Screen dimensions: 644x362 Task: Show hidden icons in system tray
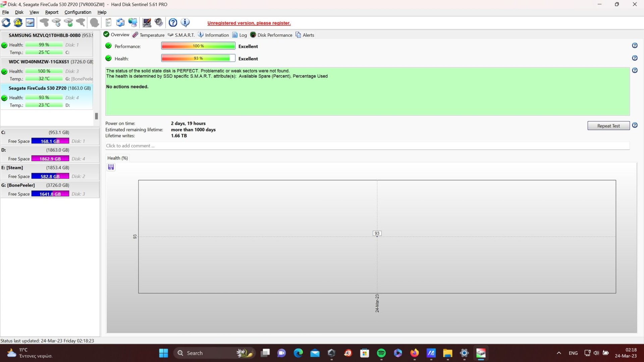coord(559,353)
